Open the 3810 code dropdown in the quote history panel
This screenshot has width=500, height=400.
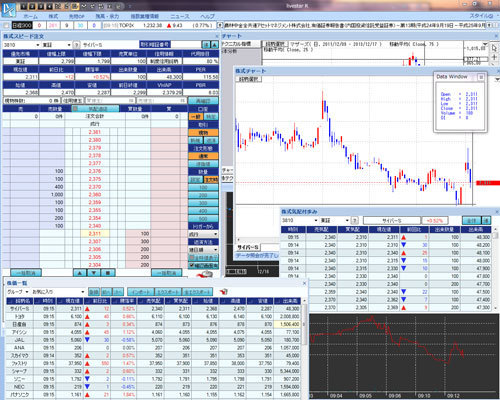point(316,220)
